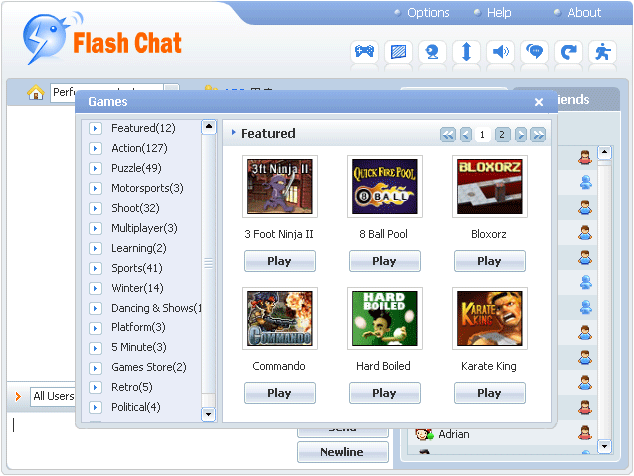The width and height of the screenshot is (634, 476).
Task: Expand the Puzzle(49) category arrow
Action: [x=95, y=168]
